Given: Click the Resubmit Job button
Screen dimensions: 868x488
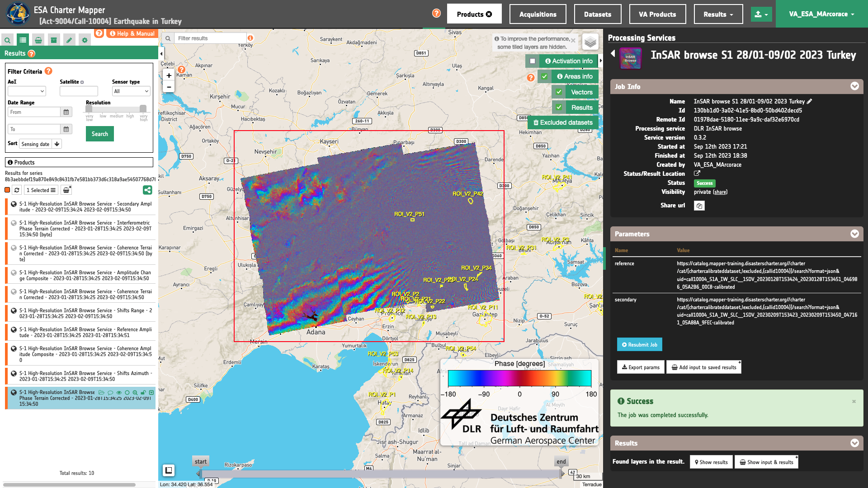Looking at the screenshot, I should point(640,345).
